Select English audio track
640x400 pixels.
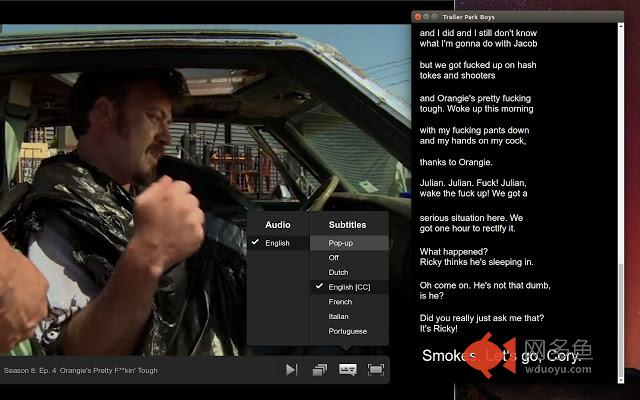pyautogui.click(x=278, y=243)
